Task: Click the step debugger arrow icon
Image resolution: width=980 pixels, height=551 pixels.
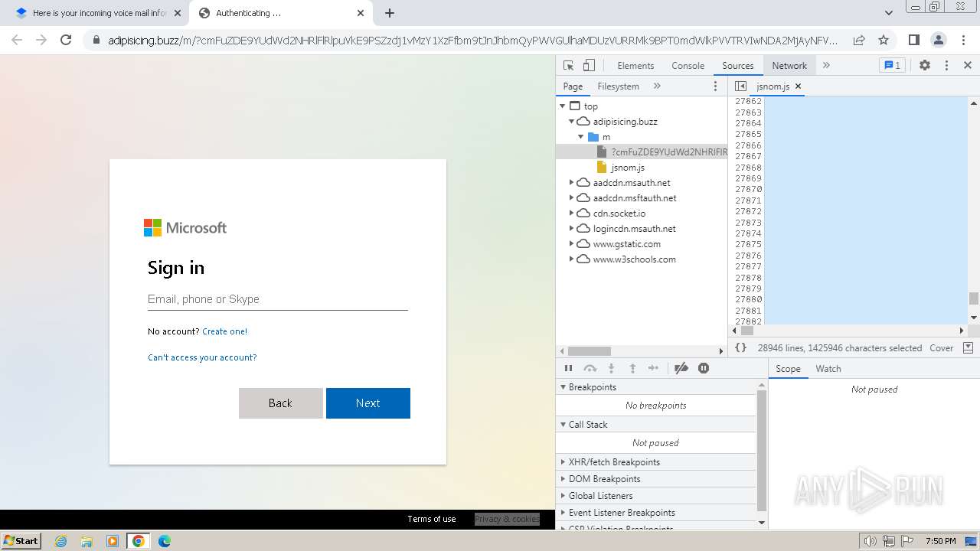Action: pos(653,368)
